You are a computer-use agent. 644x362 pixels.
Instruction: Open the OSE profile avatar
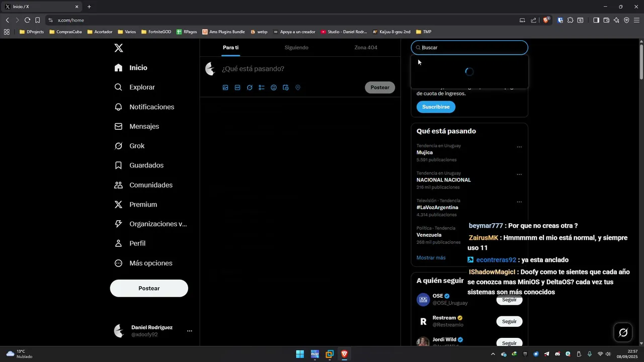[x=423, y=300]
